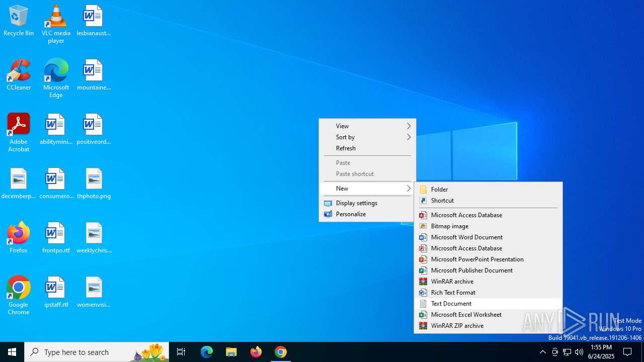Create a new WinRAR archive
Image resolution: width=644 pixels, height=362 pixels.
click(x=488, y=282)
